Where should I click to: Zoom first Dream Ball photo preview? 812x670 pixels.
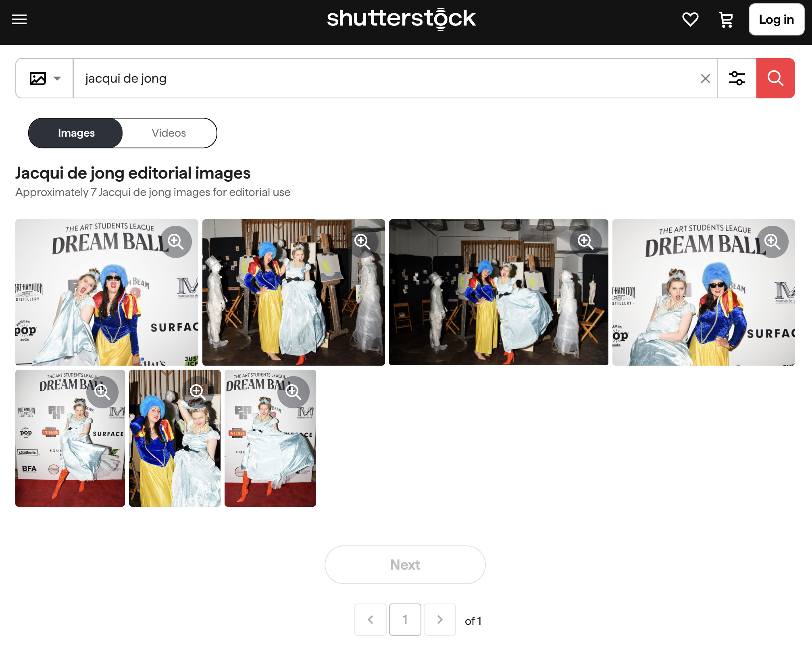[x=176, y=241]
